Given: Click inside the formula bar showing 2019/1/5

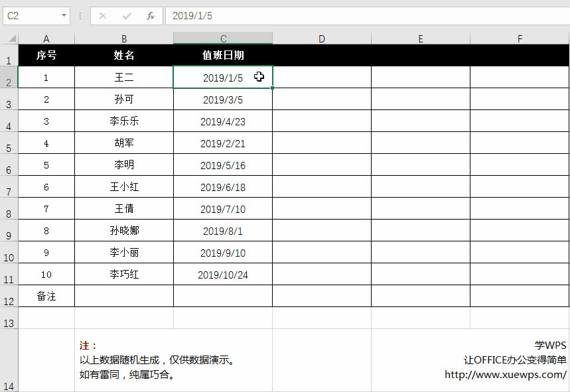Looking at the screenshot, I should coord(212,16).
